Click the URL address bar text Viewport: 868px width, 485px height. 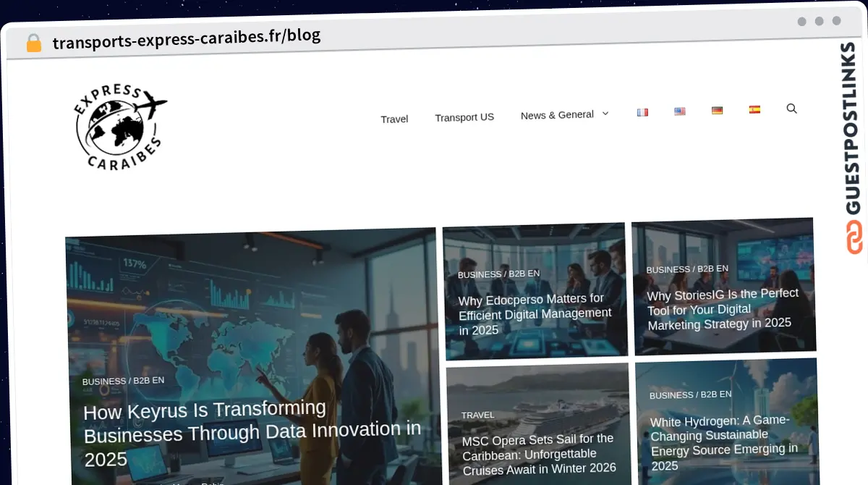(187, 38)
